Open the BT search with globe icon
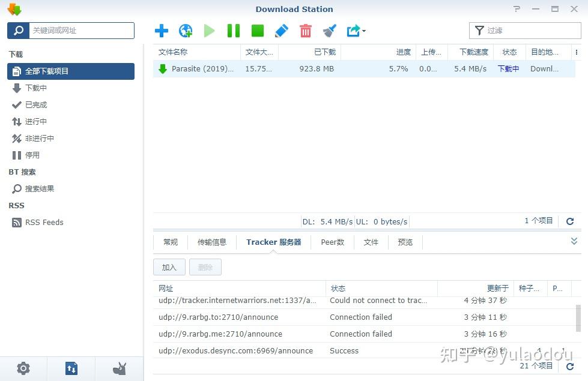Image resolution: width=588 pixels, height=381 pixels. 186,31
